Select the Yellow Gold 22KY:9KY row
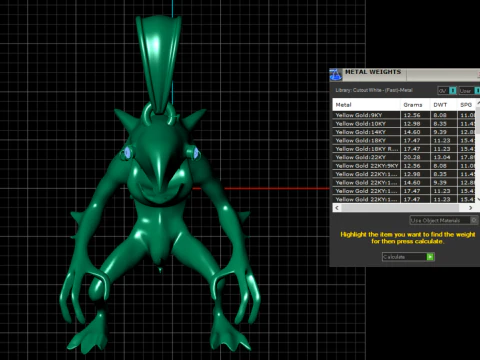 (x=404, y=166)
